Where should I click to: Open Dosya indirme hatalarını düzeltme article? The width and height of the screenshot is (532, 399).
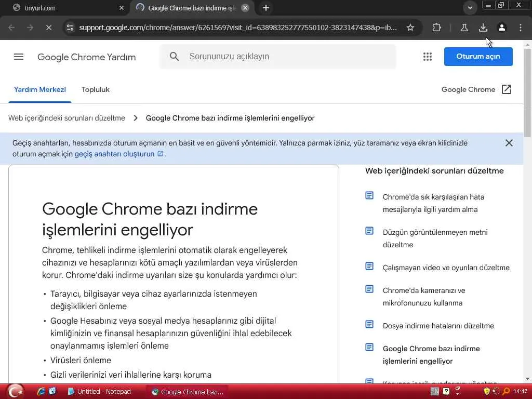(x=438, y=326)
